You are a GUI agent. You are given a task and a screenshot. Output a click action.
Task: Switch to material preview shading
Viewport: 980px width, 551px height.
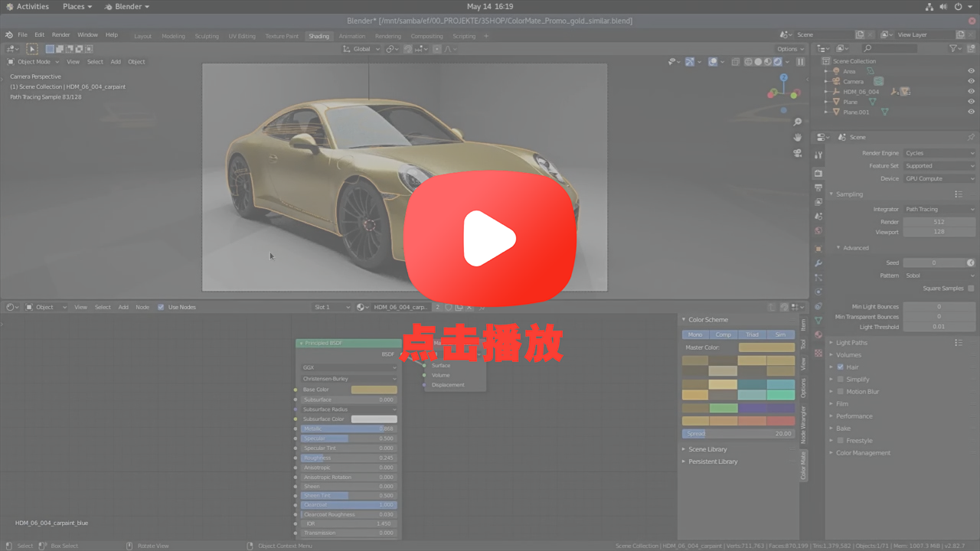click(x=768, y=62)
